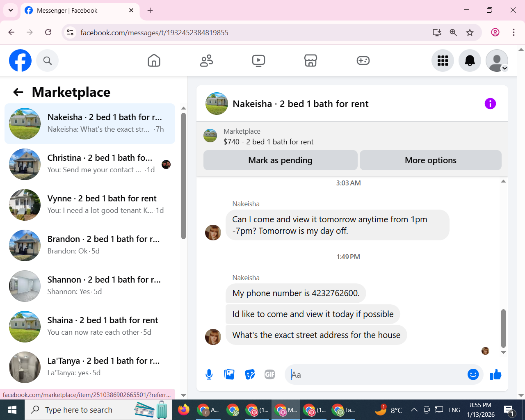Click the browser Back arrow

click(x=11, y=32)
